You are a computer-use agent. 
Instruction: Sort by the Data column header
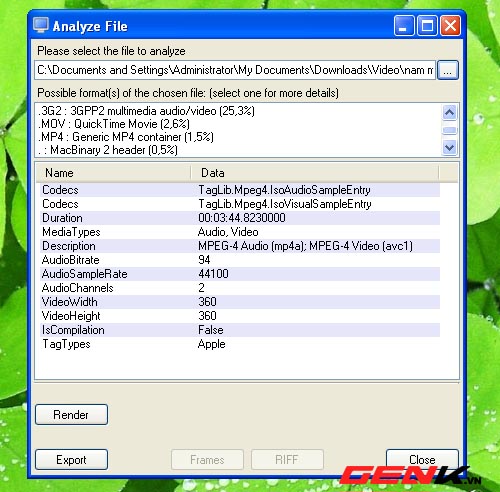point(315,173)
